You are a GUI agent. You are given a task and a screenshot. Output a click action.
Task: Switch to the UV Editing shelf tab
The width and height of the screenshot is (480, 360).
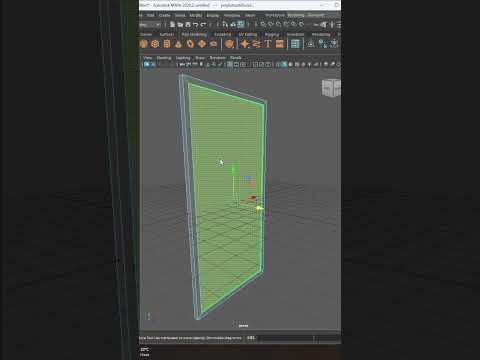click(248, 34)
